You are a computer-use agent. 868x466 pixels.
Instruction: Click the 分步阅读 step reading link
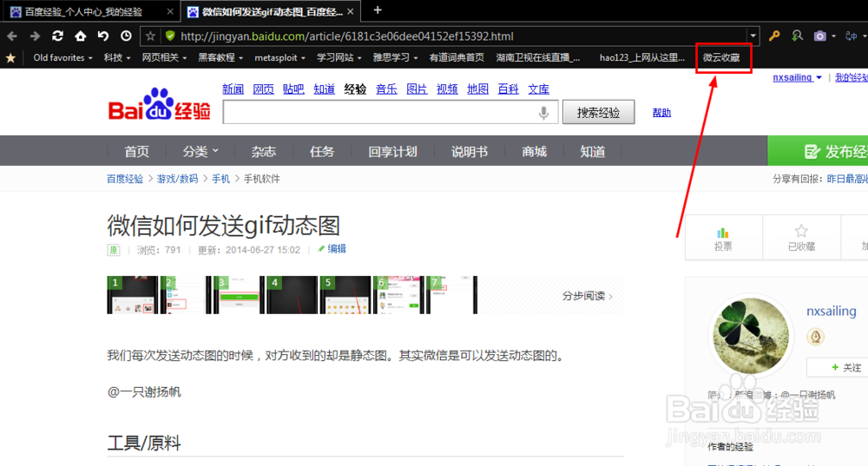coord(588,296)
